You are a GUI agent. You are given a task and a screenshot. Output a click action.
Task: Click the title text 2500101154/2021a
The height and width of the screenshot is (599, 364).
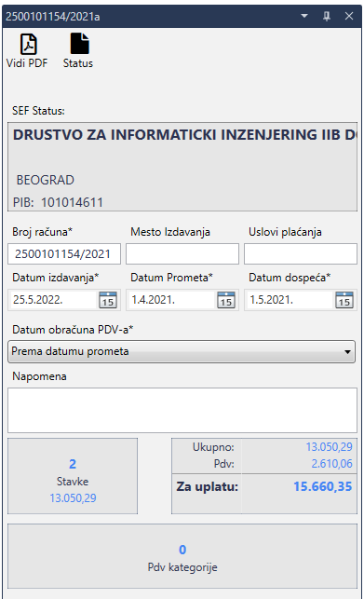(53, 17)
